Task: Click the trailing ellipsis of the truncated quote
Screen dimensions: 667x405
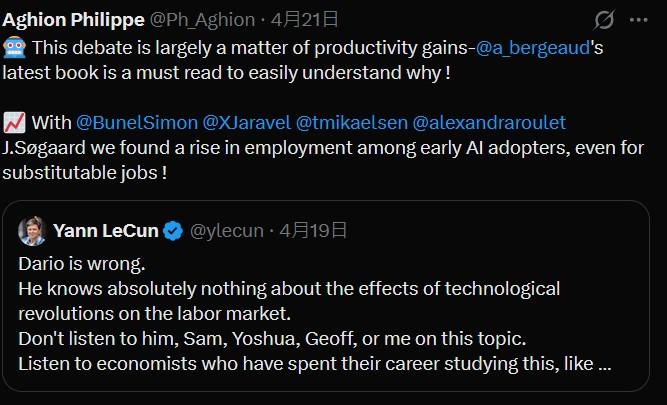Action: coord(604,364)
